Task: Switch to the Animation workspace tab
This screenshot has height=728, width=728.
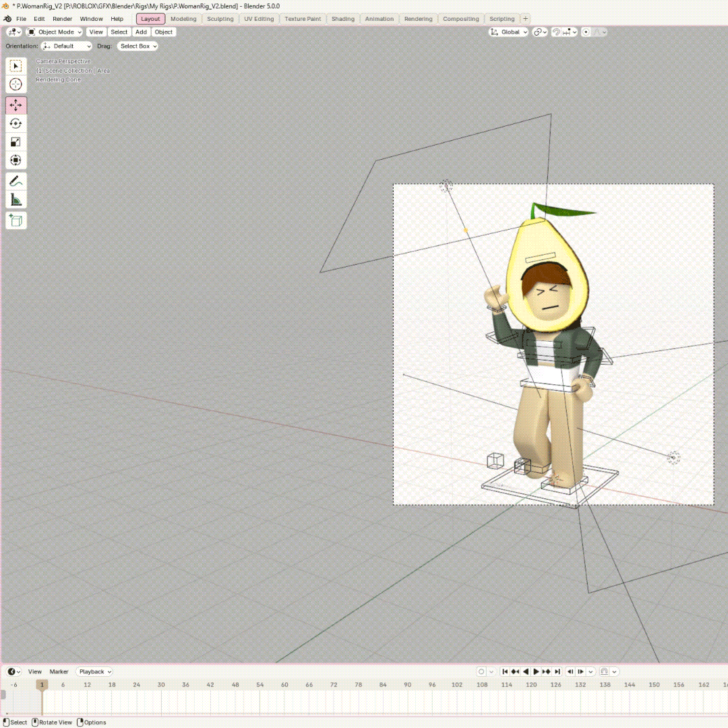Action: coord(379,19)
